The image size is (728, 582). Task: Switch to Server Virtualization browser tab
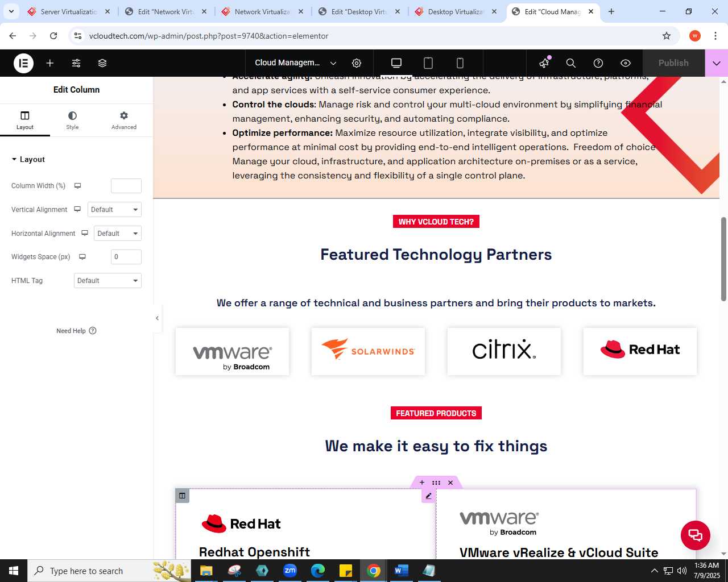click(69, 11)
